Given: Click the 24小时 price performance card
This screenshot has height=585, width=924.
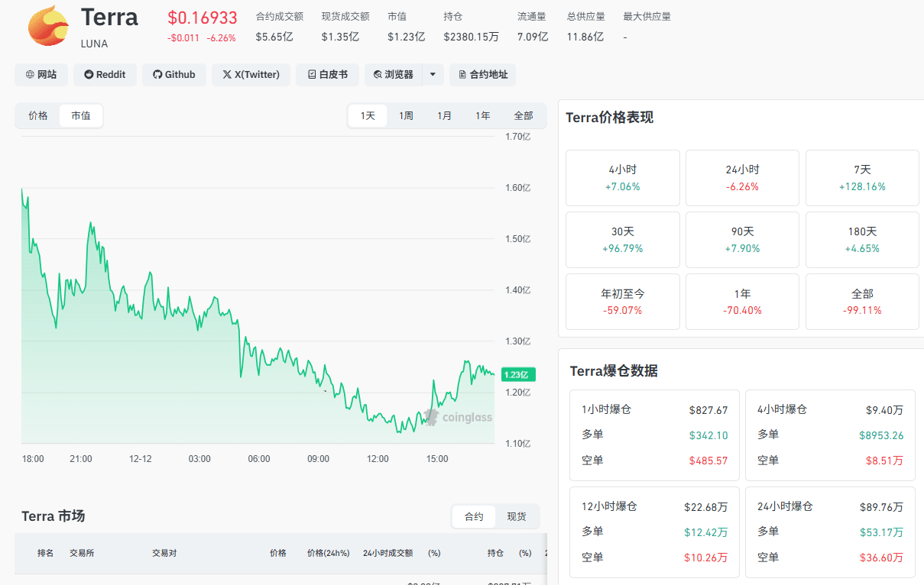Looking at the screenshot, I should pyautogui.click(x=743, y=178).
